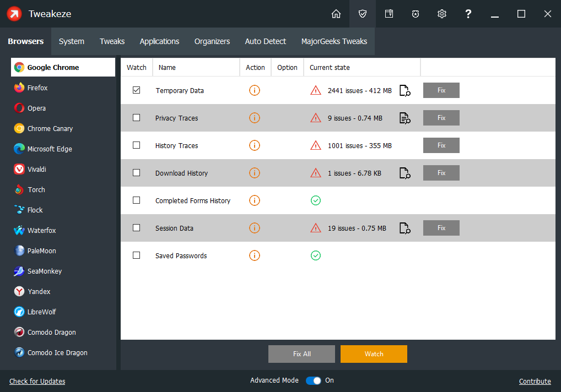Select Microsoft Edge browser
The image size is (561, 392).
click(63, 149)
